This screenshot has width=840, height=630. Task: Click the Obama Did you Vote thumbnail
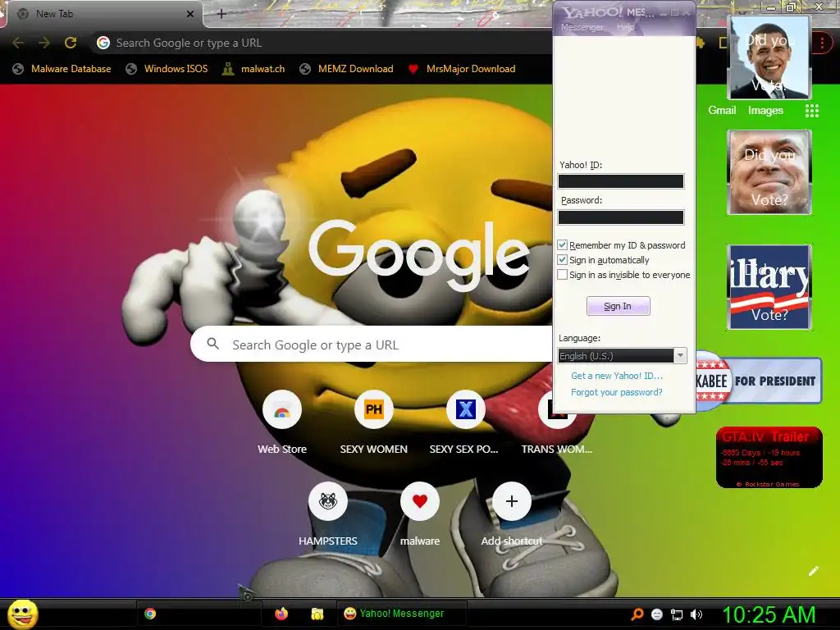(769, 57)
